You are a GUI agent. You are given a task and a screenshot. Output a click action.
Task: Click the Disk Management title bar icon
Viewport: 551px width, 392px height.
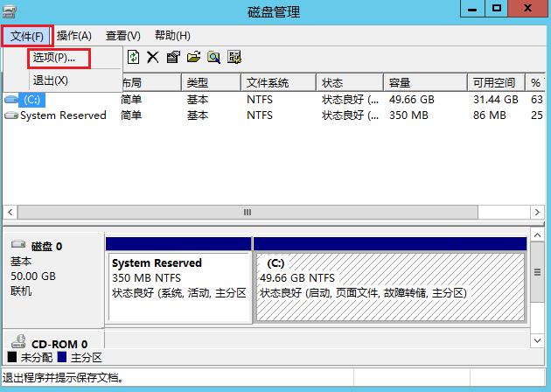point(9,11)
